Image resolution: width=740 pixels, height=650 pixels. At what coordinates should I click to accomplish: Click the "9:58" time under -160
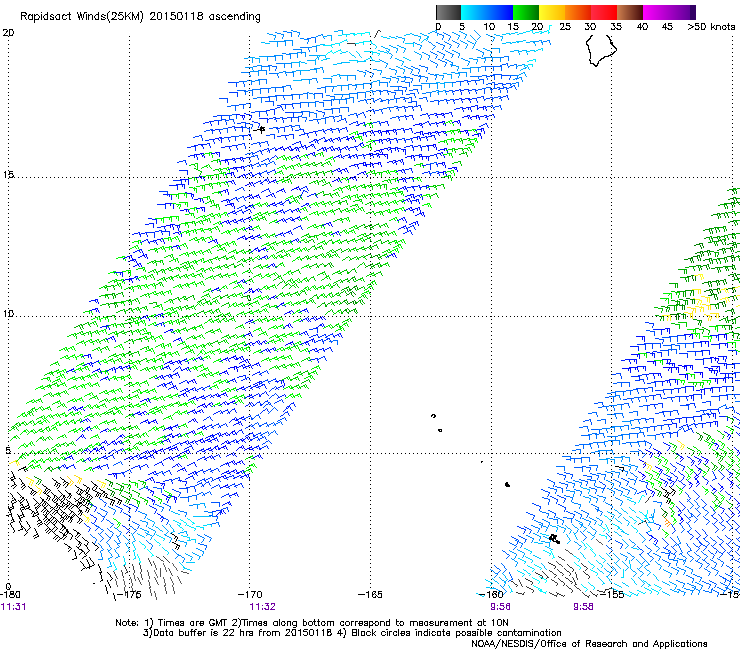pyautogui.click(x=500, y=607)
